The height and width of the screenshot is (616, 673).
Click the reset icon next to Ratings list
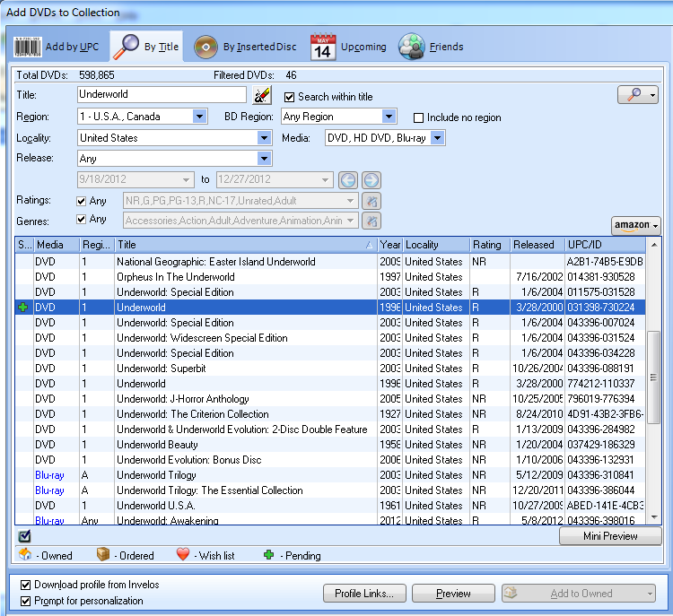coord(371,201)
